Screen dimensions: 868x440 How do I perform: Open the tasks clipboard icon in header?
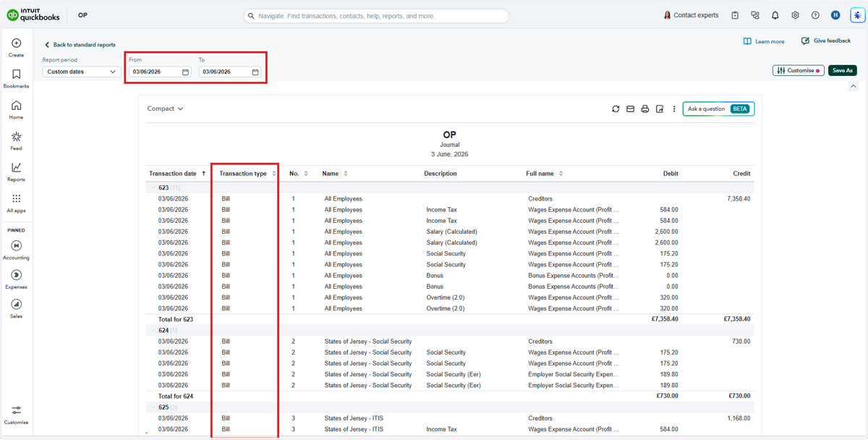[735, 15]
